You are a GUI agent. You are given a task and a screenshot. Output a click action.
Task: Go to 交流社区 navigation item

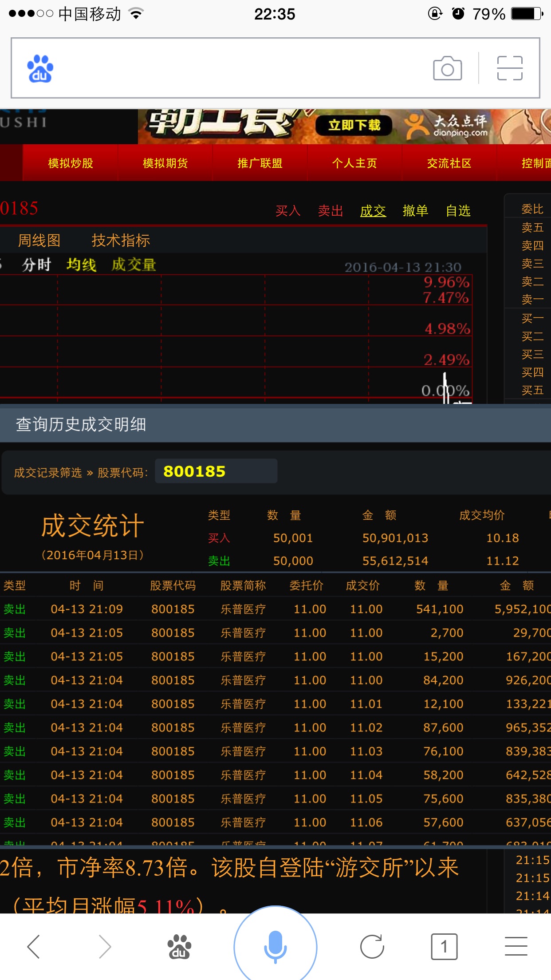pos(449,163)
